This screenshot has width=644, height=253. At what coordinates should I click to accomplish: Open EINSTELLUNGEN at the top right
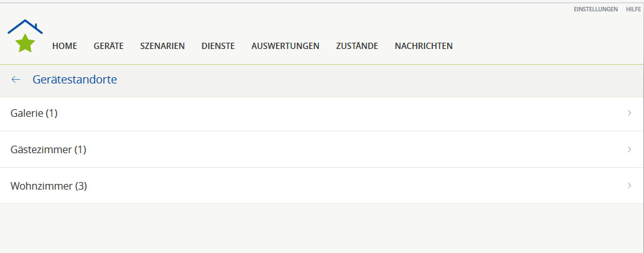pos(596,9)
